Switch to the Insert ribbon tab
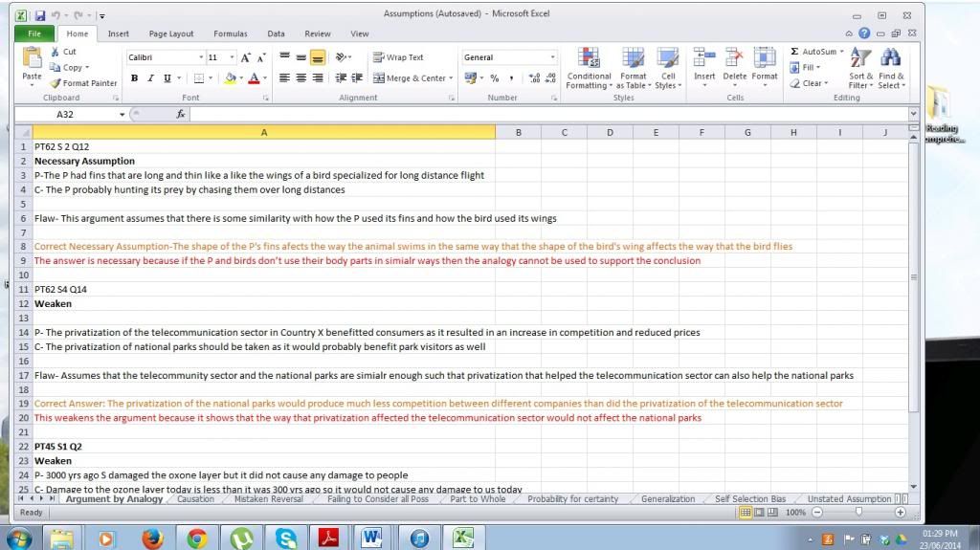 pyautogui.click(x=118, y=33)
